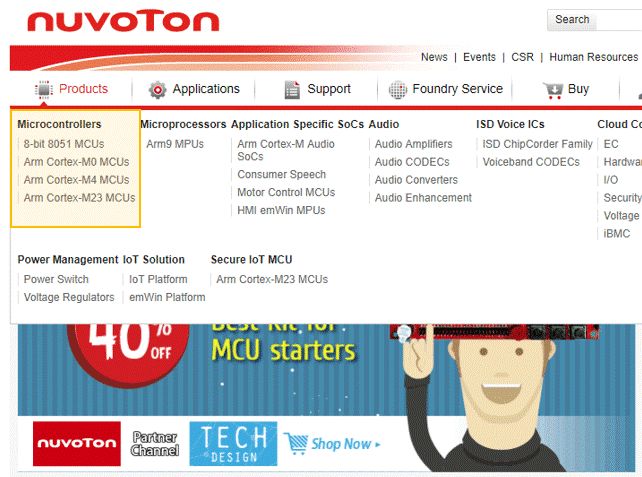Click the MCU starters banner text
The image size is (642, 477).
click(x=283, y=351)
